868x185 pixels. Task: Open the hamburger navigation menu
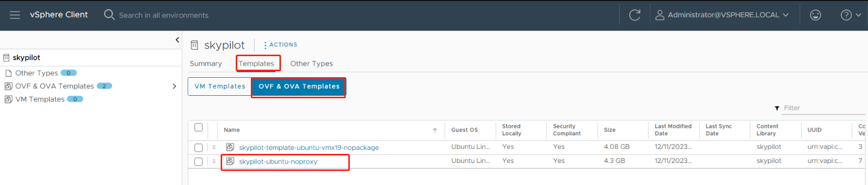click(15, 15)
